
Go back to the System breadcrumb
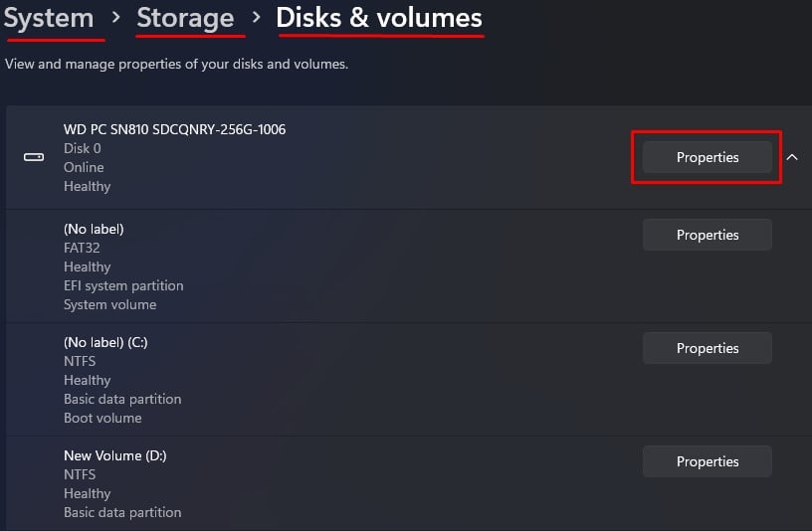coord(49,18)
